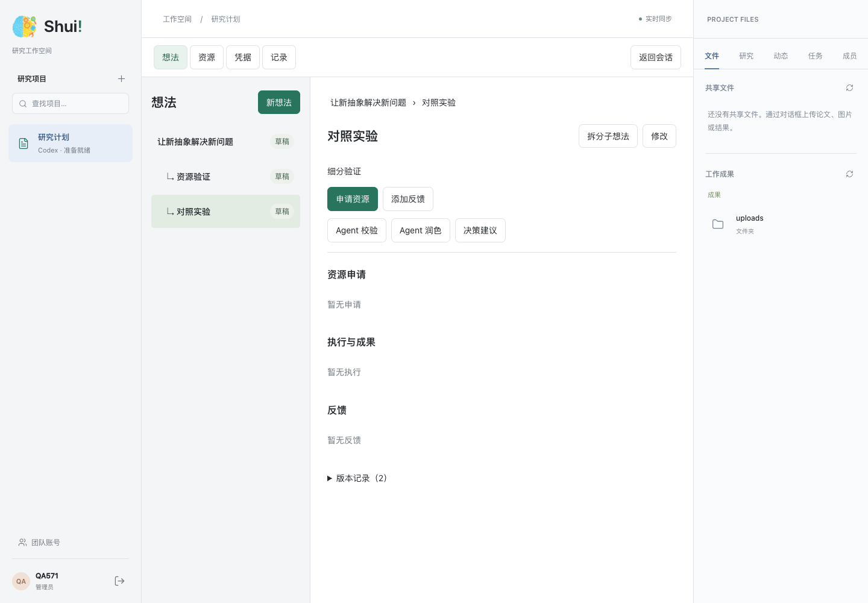868x603 pixels.
Task: Open the 任务 tab in right panel
Action: click(815, 56)
